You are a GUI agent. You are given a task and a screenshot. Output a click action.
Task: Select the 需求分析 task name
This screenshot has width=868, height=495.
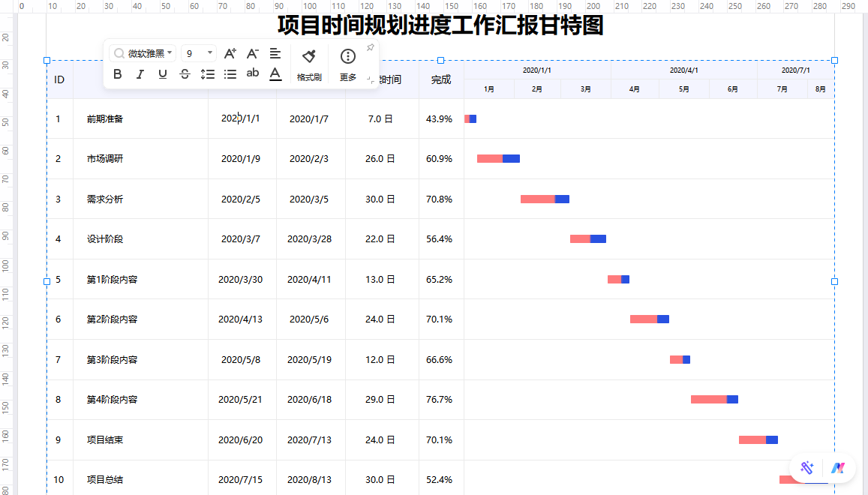(104, 199)
